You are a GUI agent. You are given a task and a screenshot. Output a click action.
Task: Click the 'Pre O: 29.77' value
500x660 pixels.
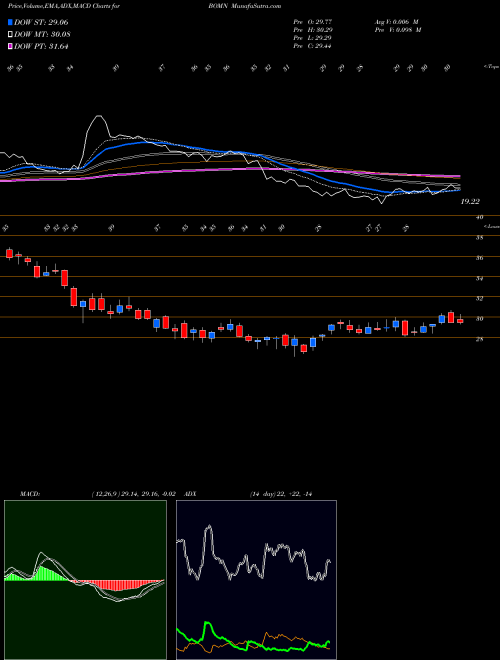tap(312, 21)
